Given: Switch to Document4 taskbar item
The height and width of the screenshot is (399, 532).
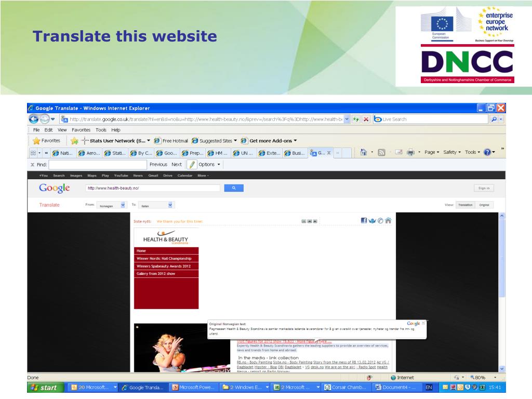Looking at the screenshot, I should point(395,388).
